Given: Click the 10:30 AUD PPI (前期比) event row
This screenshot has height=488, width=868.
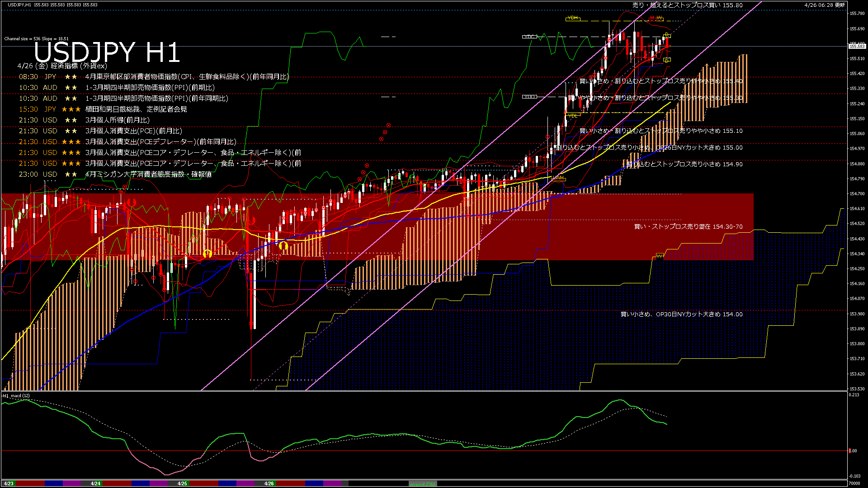Looking at the screenshot, I should (117, 88).
